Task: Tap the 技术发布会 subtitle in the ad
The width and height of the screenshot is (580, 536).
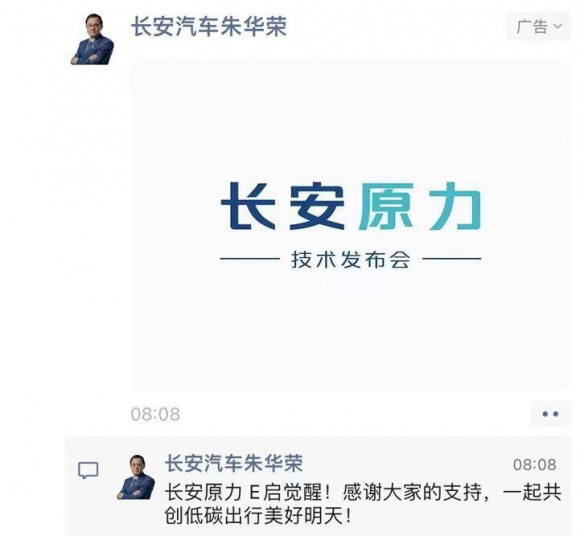Action: pyautogui.click(x=351, y=260)
